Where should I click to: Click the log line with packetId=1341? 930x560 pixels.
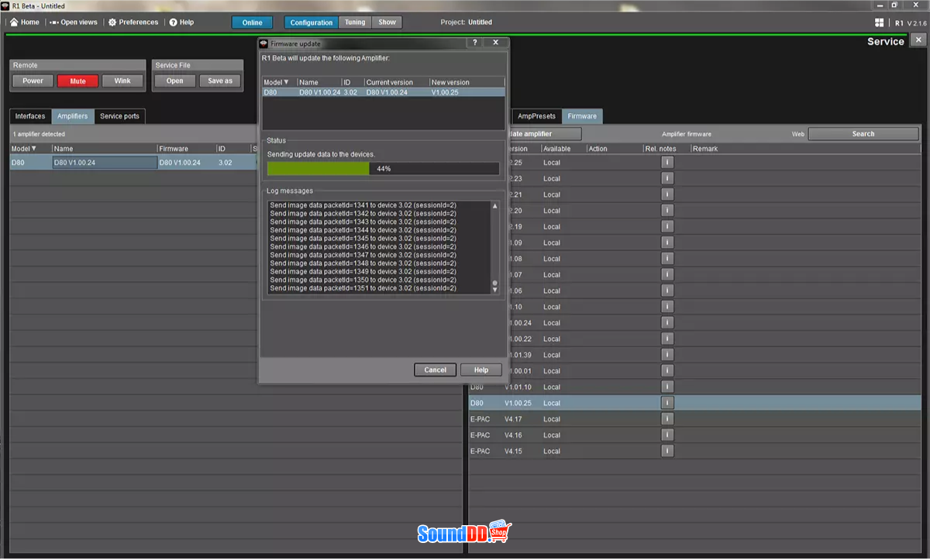click(363, 205)
